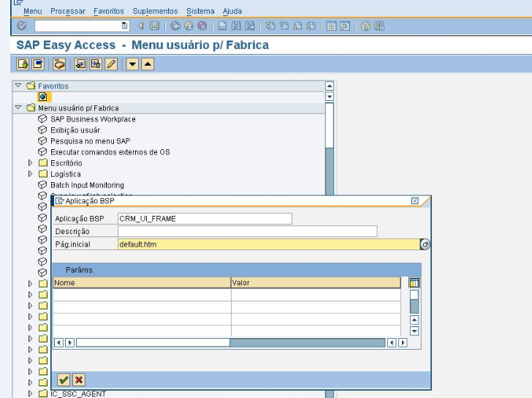Click the move favorites down arrow button
This screenshot has width=532, height=398.
[x=132, y=64]
